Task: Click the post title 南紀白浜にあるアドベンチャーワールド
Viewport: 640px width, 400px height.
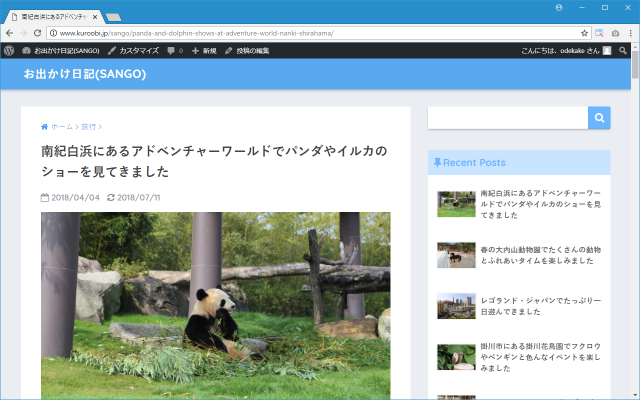Action: 214,161
